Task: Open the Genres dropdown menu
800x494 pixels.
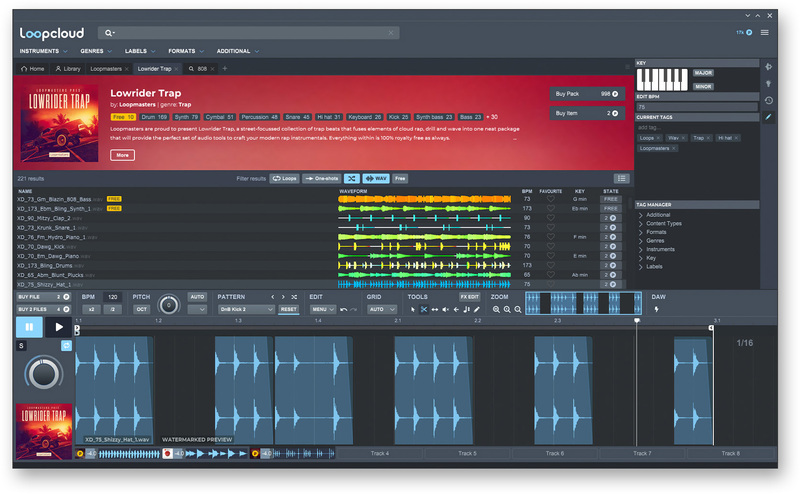Action: (x=95, y=50)
